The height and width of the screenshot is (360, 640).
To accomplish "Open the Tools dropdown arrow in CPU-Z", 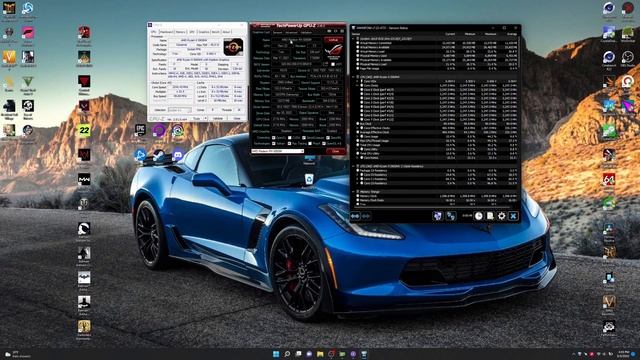I will click(205, 118).
